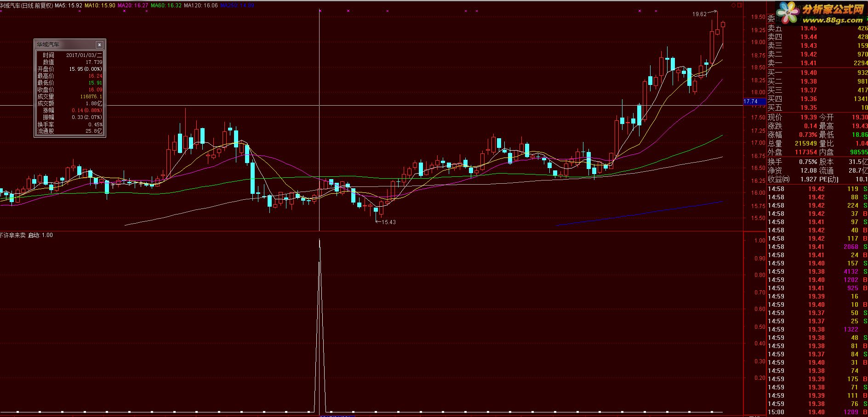Click the 流通股 25.8亿 row in popup
The width and height of the screenshot is (868, 417).
tap(70, 131)
